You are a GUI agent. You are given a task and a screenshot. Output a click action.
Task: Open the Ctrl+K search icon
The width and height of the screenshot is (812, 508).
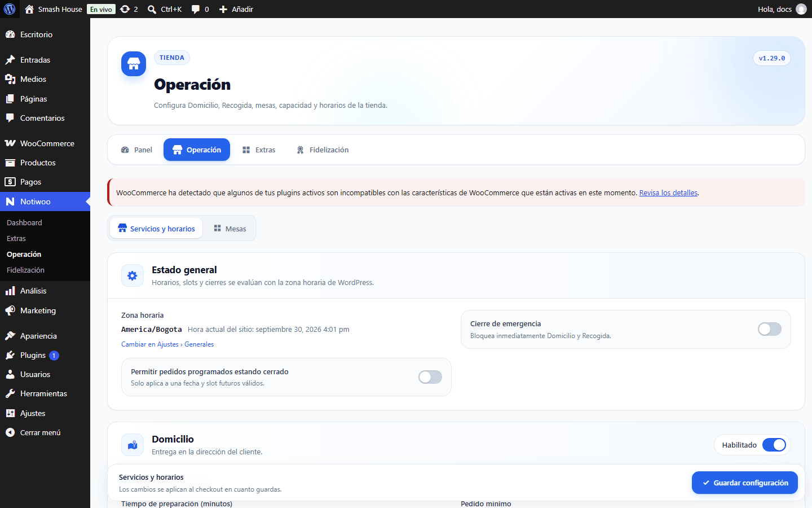[152, 9]
